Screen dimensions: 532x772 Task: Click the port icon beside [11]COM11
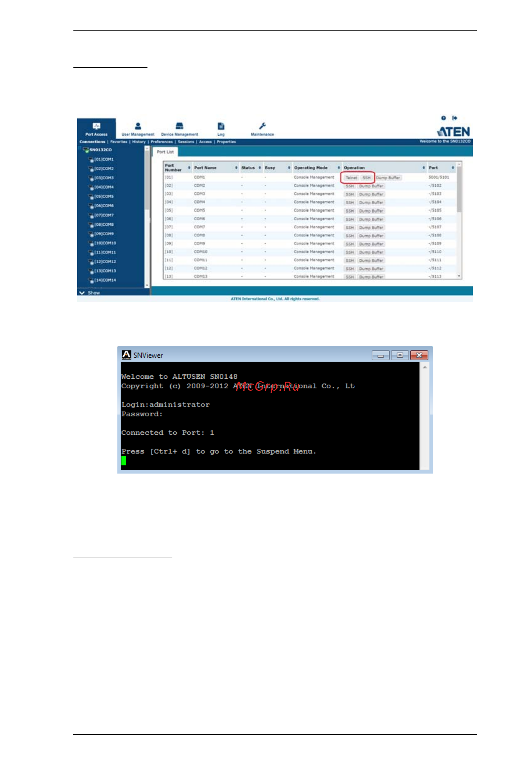[x=91, y=253]
